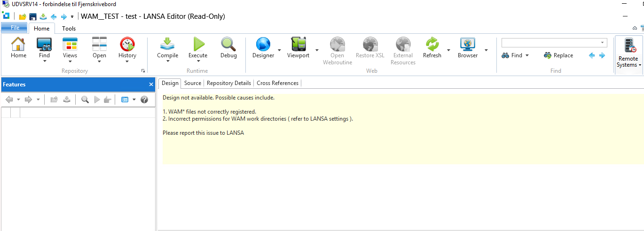The image size is (644, 231).
Task: Expand the quick access toolbar customize arrow
Action: (72, 17)
